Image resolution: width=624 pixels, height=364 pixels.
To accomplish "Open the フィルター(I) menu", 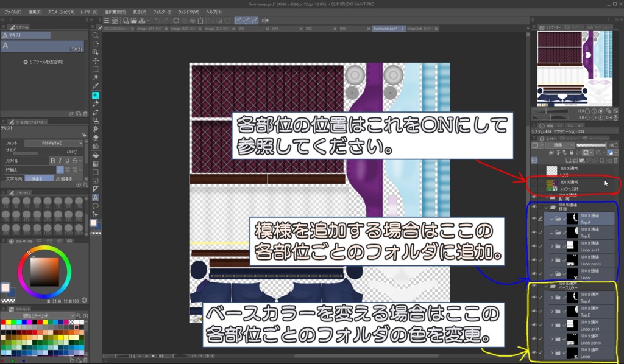I will (162, 12).
